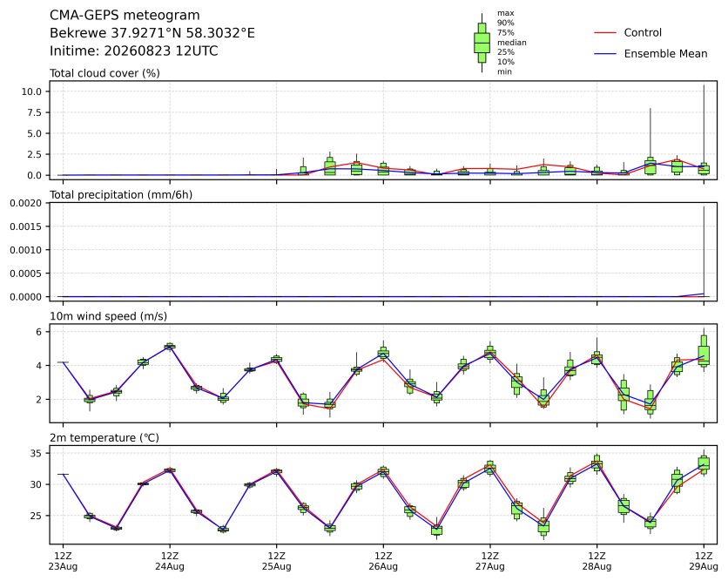Image resolution: width=728 pixels, height=581 pixels.
Task: Click the Control legend label
Action: point(643,33)
